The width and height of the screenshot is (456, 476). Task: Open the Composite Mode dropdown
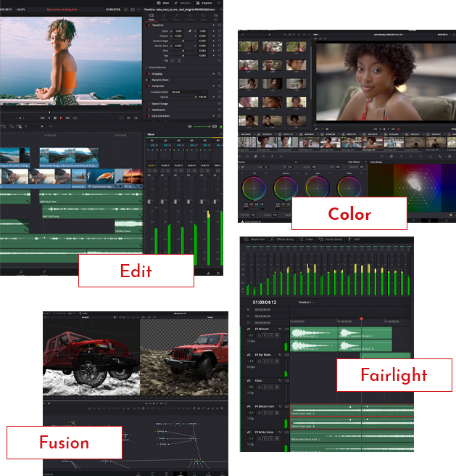188,91
